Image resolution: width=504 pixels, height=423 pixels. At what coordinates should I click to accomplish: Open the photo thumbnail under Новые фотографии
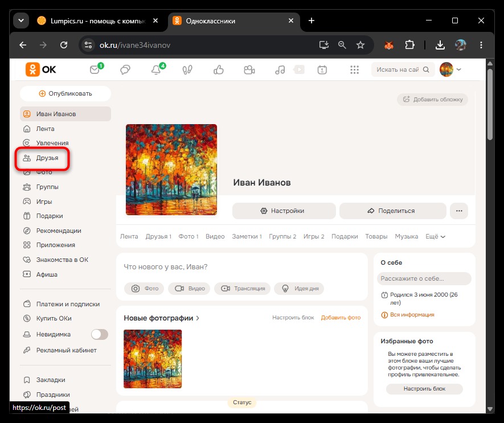tap(153, 359)
